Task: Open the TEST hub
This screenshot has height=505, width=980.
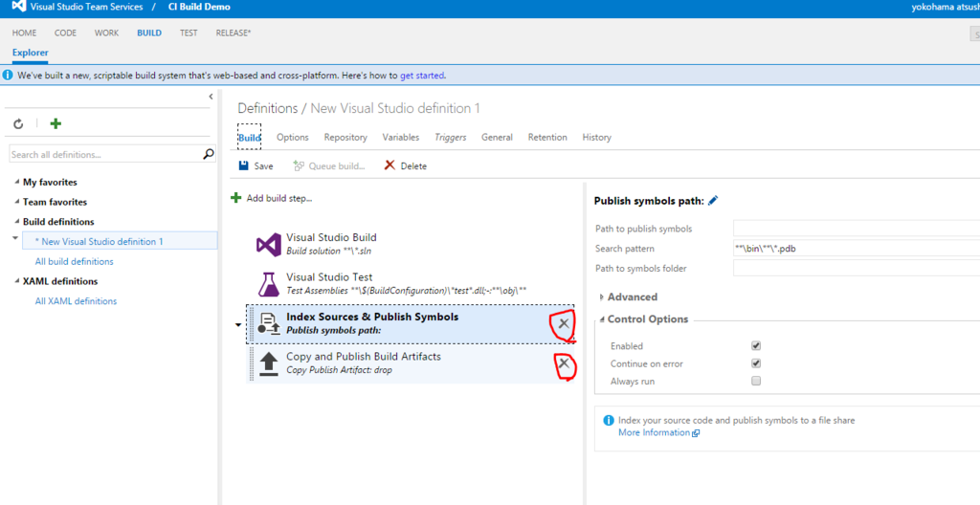Action: pos(189,33)
